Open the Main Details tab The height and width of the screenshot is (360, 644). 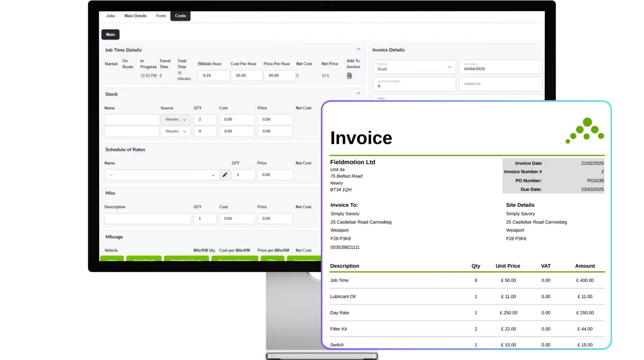(x=135, y=16)
